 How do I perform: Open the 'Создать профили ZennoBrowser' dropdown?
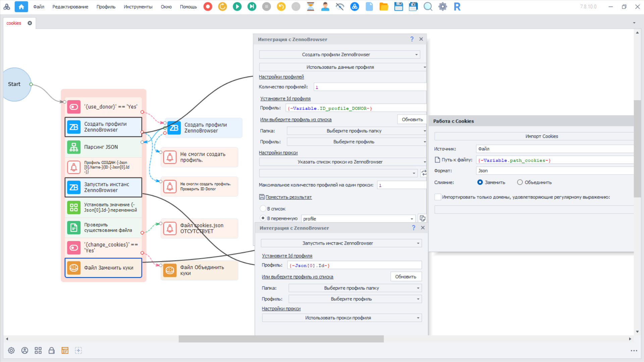click(339, 55)
